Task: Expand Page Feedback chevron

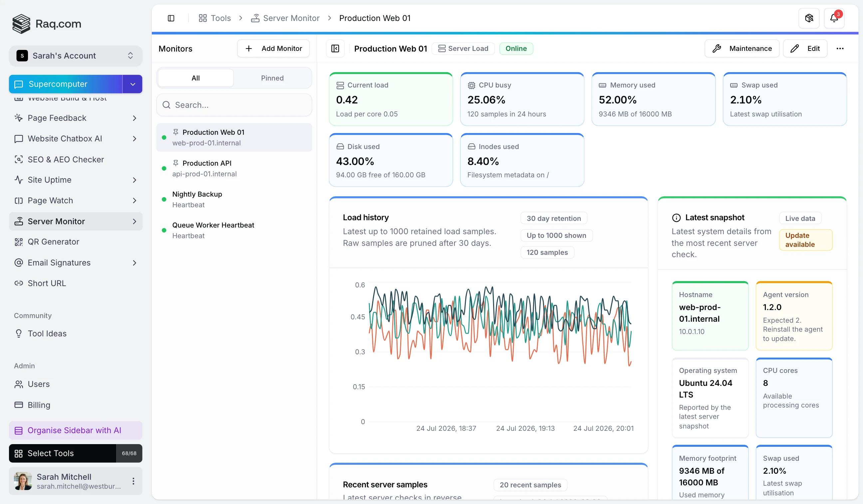Action: coord(135,118)
